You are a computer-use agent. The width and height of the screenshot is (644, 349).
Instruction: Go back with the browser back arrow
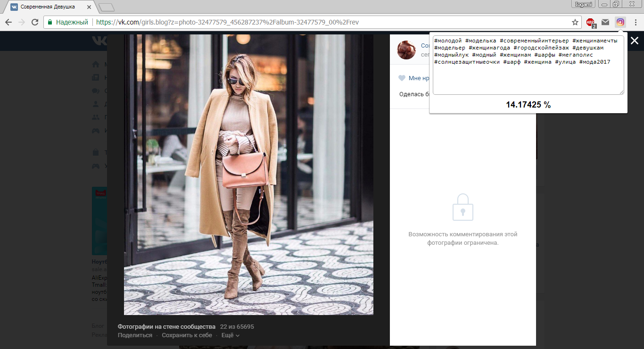[8, 22]
